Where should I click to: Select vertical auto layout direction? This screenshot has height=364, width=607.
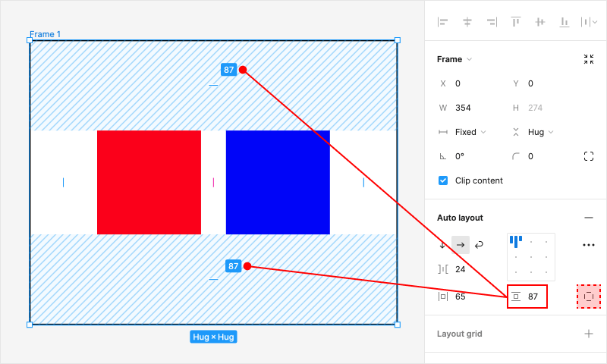click(443, 245)
